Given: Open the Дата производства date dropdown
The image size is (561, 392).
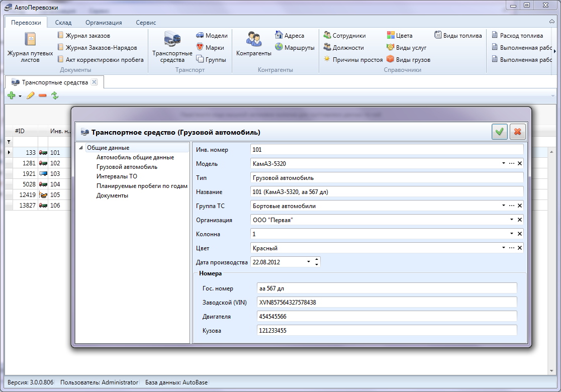Looking at the screenshot, I should click(x=308, y=262).
